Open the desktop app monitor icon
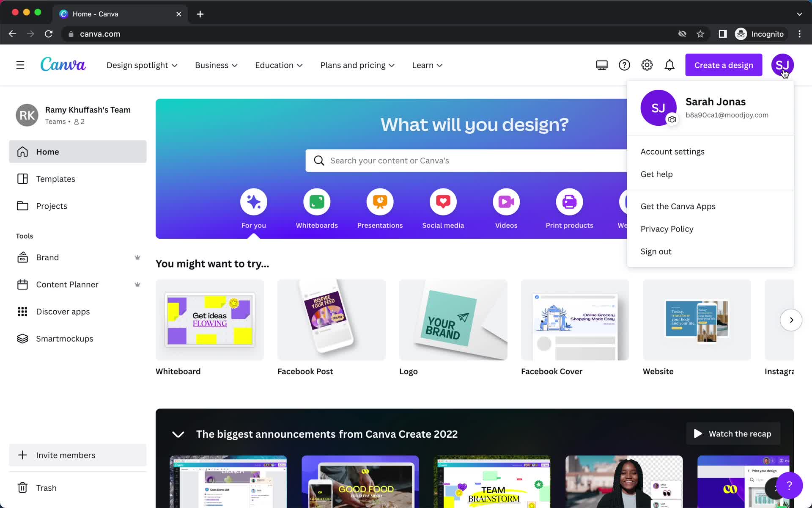The image size is (812, 508). click(x=602, y=65)
